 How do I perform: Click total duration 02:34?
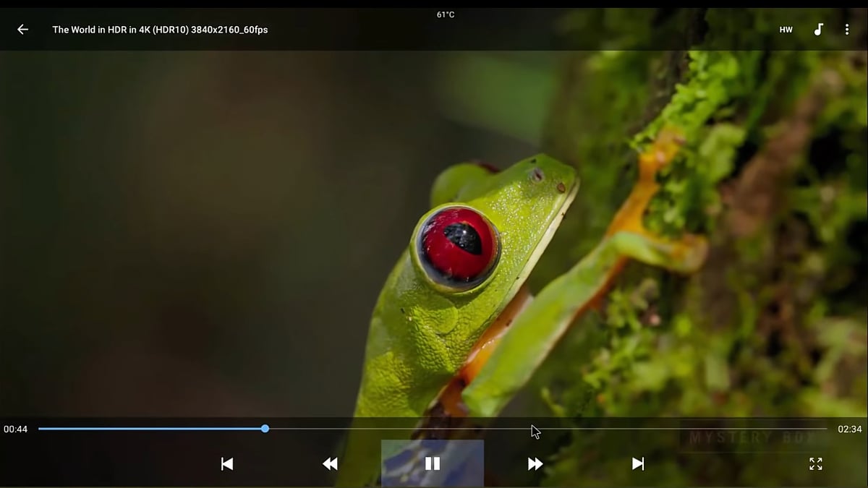click(x=850, y=429)
